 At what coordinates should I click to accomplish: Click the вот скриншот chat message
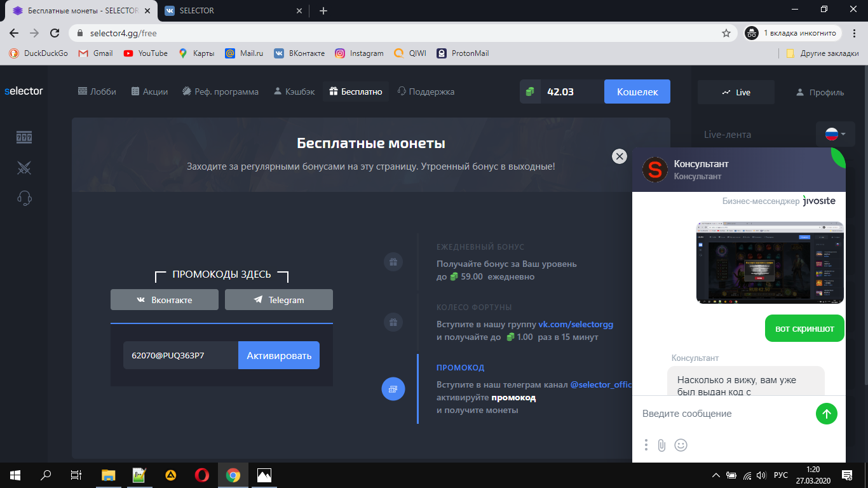click(804, 329)
